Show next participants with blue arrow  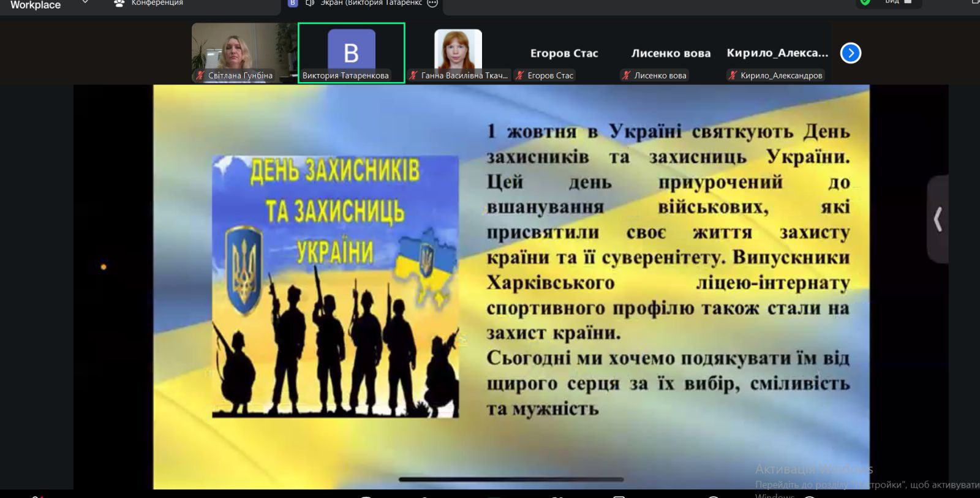click(850, 53)
